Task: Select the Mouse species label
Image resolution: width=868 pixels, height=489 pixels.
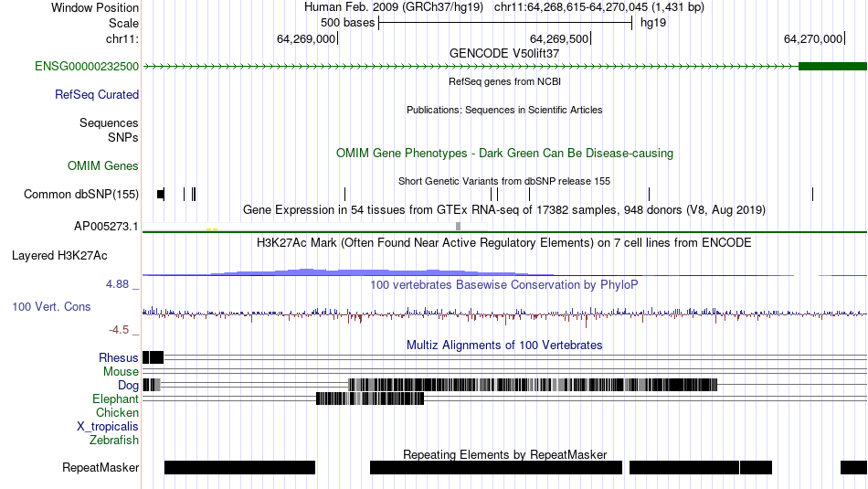Action: 121,372
